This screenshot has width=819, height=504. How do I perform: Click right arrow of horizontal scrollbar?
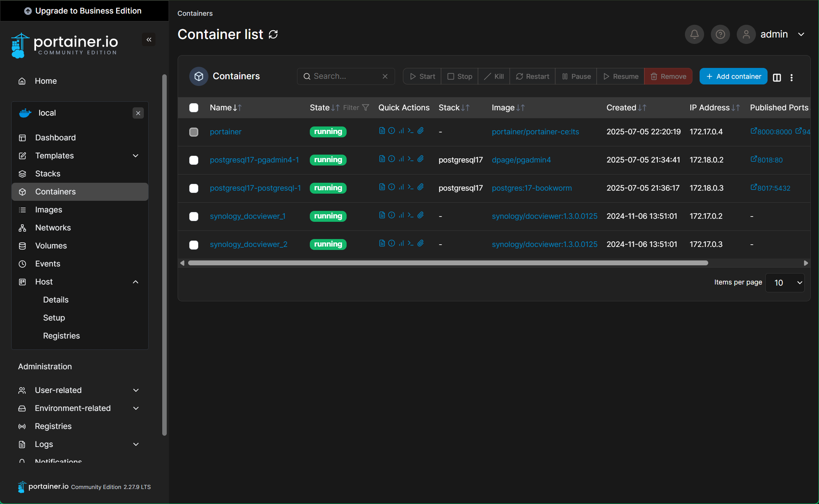tap(805, 263)
